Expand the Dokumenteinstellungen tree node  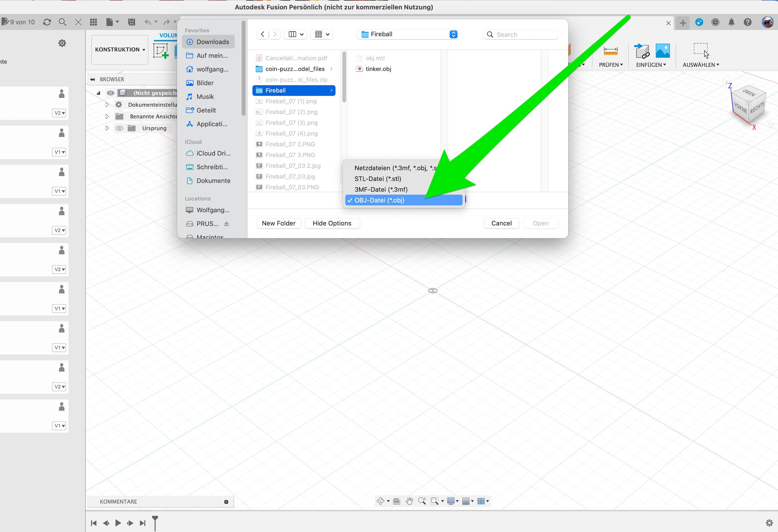107,105
